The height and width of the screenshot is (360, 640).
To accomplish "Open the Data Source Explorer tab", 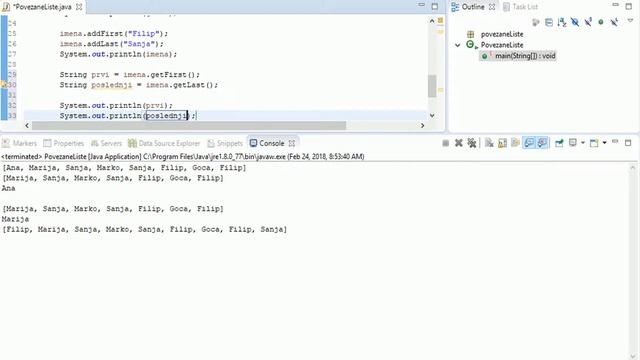I will (x=164, y=143).
